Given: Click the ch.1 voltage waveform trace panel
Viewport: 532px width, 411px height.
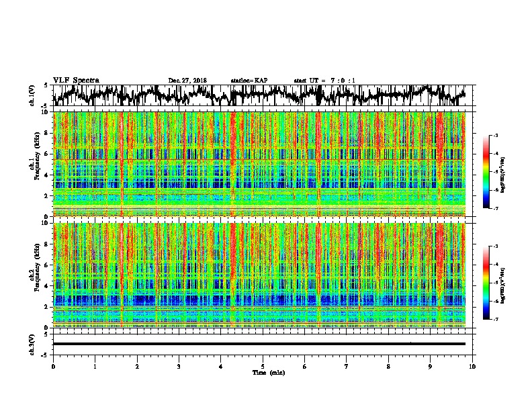Looking at the screenshot, I should coord(263,95).
